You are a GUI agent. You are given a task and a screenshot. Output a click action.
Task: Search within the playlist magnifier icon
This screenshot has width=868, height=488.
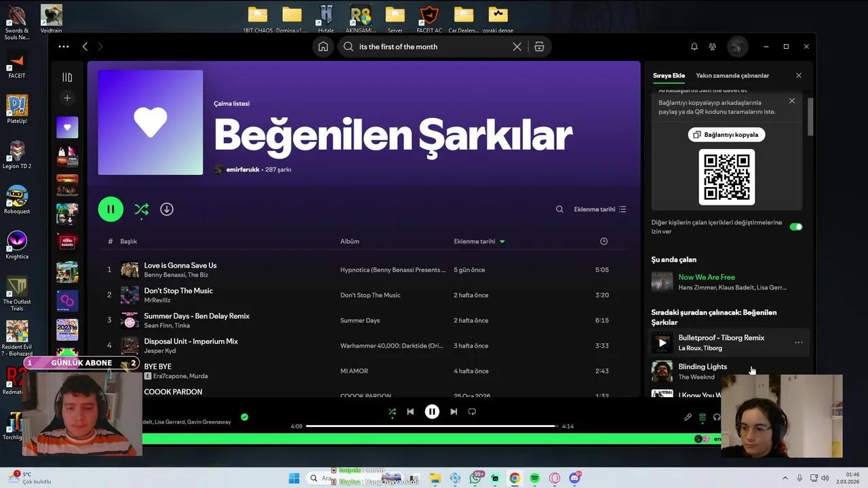pyautogui.click(x=559, y=209)
